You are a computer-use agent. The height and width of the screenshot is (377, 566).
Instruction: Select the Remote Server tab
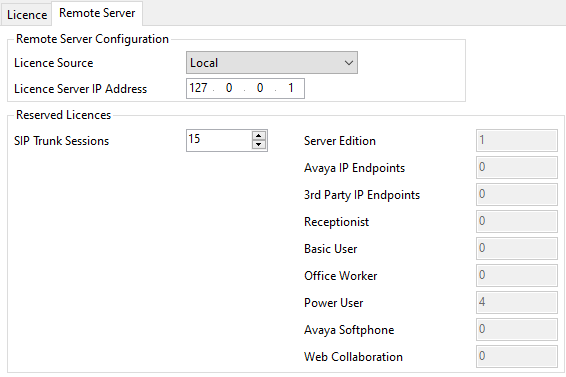pyautogui.click(x=97, y=13)
